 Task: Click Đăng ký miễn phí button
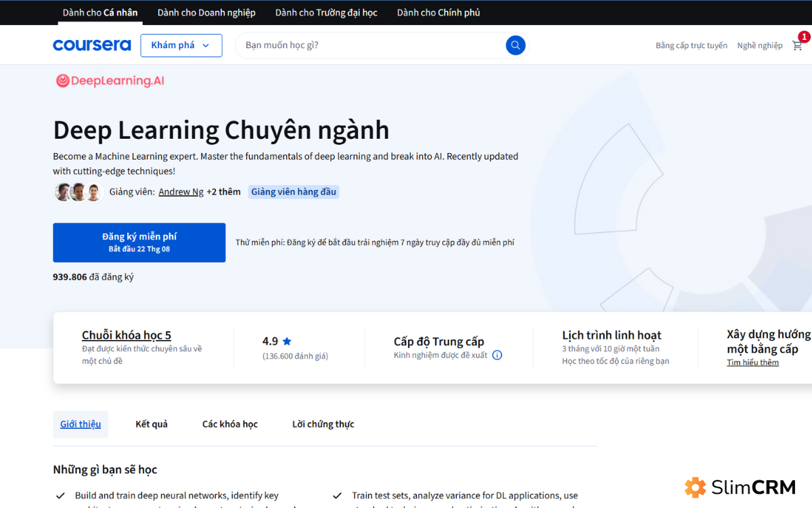click(139, 242)
